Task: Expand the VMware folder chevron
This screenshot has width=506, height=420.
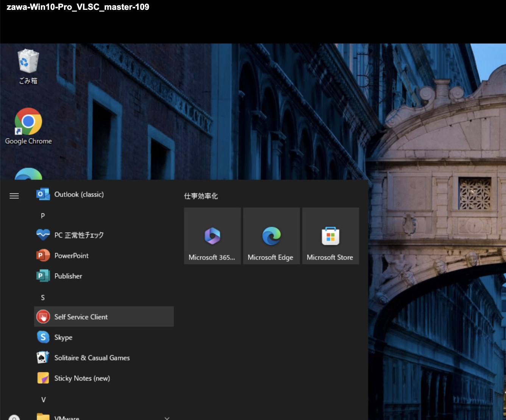Action: click(x=167, y=418)
